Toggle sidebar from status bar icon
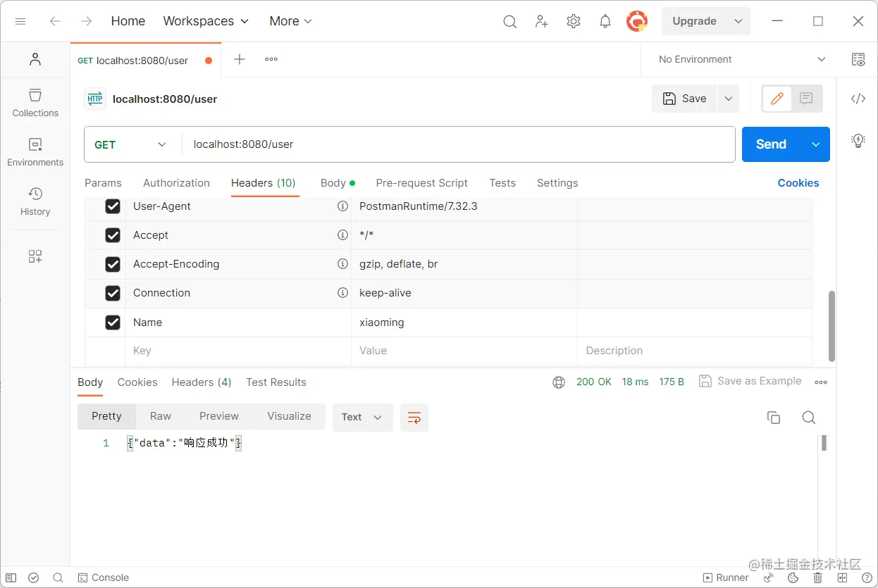Viewport: 878px width, 588px height. (x=9, y=577)
